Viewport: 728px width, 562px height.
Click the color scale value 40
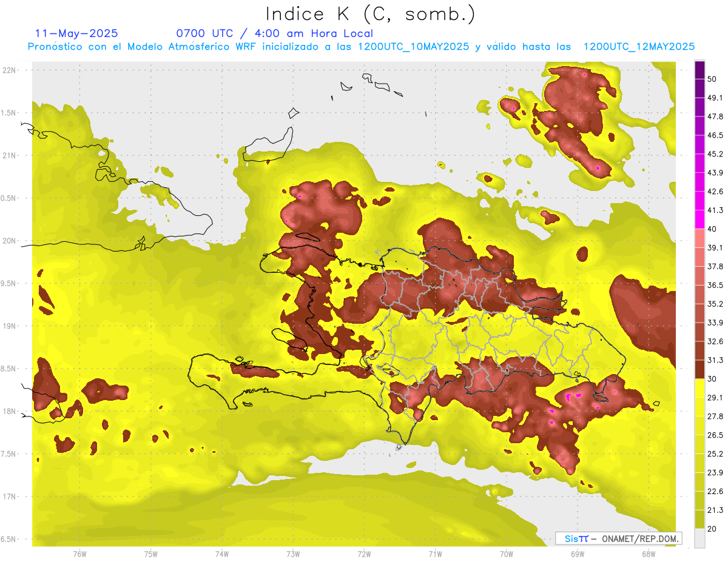712,229
